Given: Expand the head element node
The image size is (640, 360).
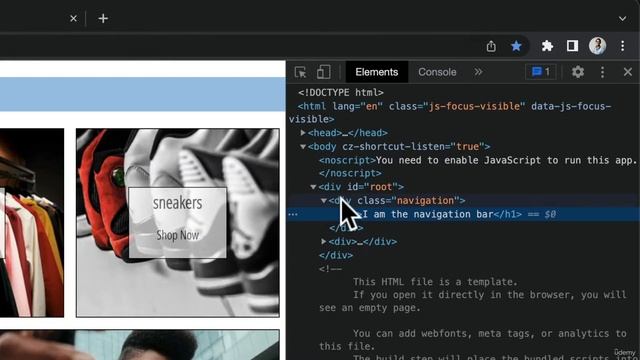Looking at the screenshot, I should pos(303,133).
